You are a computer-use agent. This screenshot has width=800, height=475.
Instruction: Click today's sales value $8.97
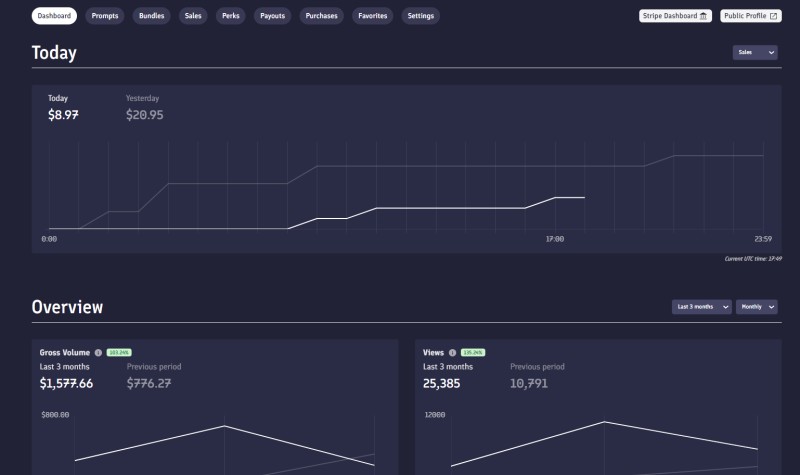click(x=63, y=115)
